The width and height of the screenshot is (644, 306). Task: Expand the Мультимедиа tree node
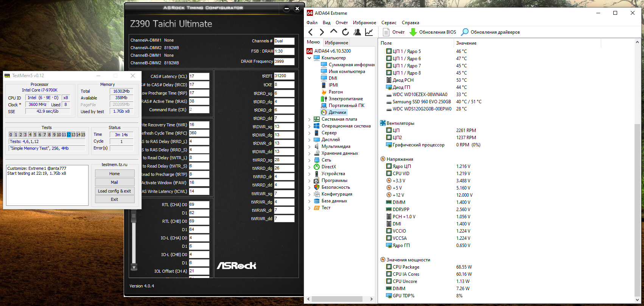coord(310,147)
